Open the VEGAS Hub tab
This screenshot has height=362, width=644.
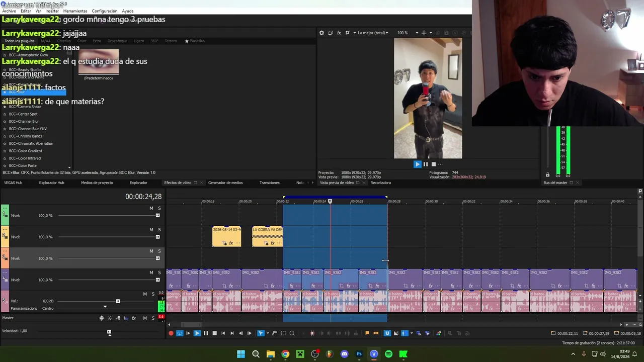[13, 183]
